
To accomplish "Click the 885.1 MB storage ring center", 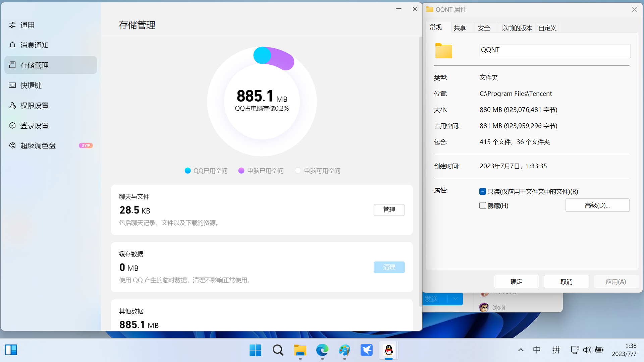I will coord(262,102).
